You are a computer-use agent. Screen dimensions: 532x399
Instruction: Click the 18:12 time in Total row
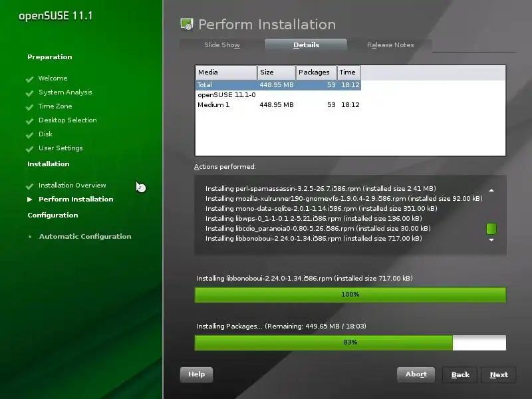(x=350, y=85)
